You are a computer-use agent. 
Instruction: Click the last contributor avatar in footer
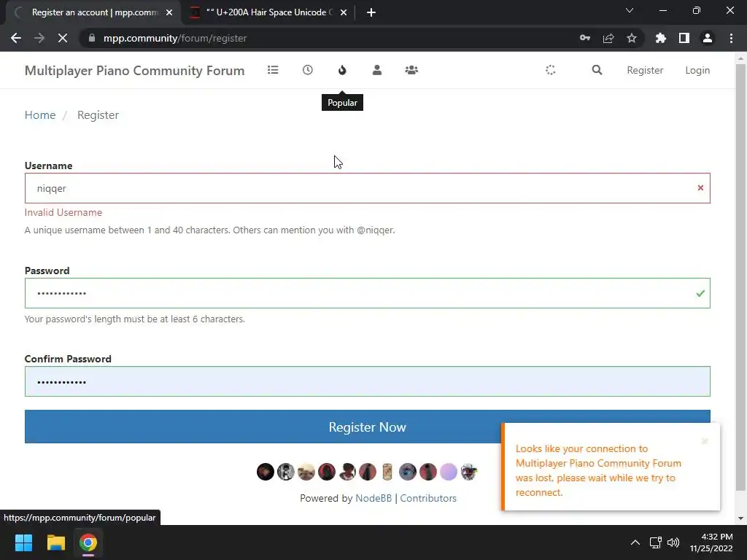[x=469, y=472]
